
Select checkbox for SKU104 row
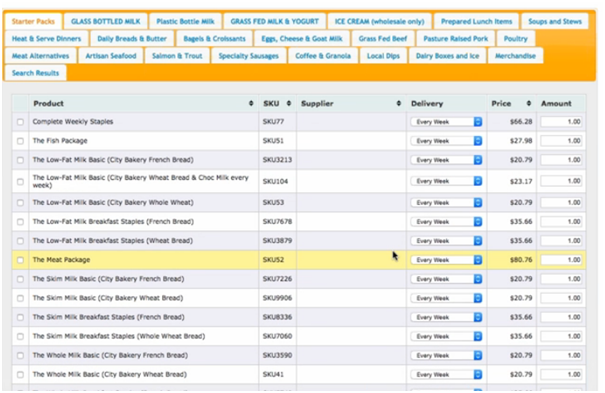(20, 182)
